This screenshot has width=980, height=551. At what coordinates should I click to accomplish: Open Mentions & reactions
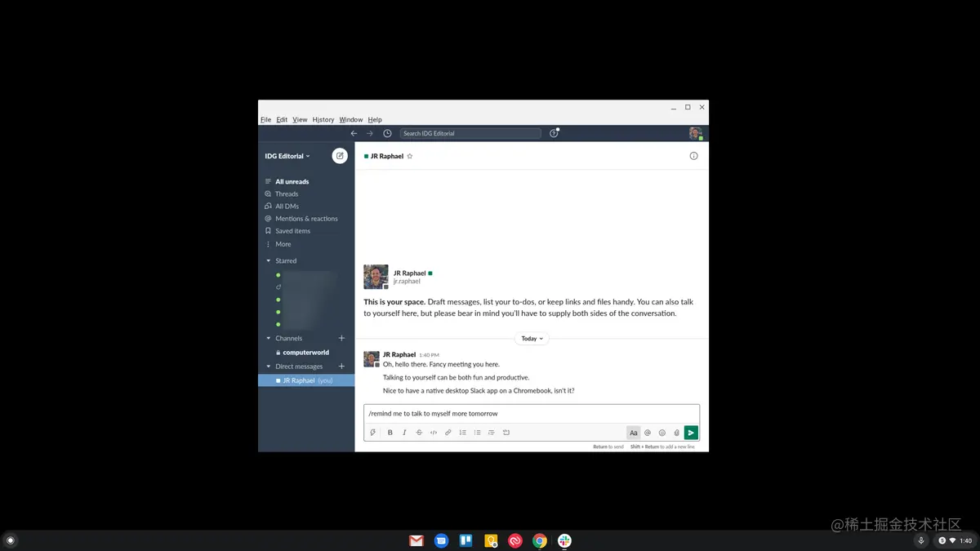click(x=306, y=219)
